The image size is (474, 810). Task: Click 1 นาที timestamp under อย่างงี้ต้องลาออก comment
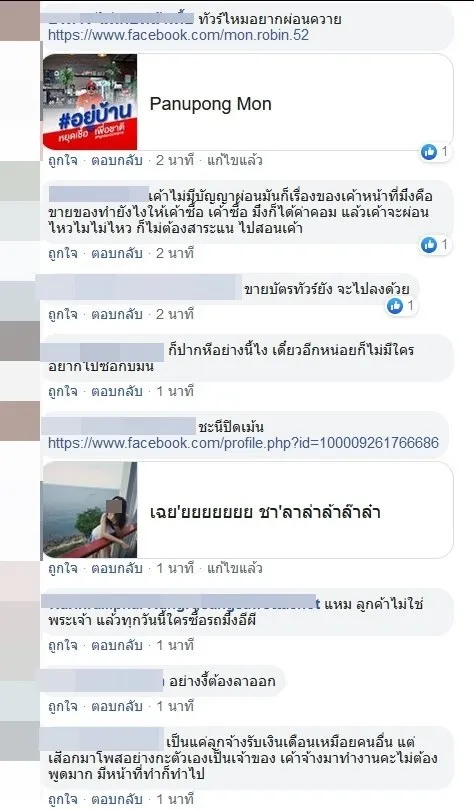pos(175,706)
